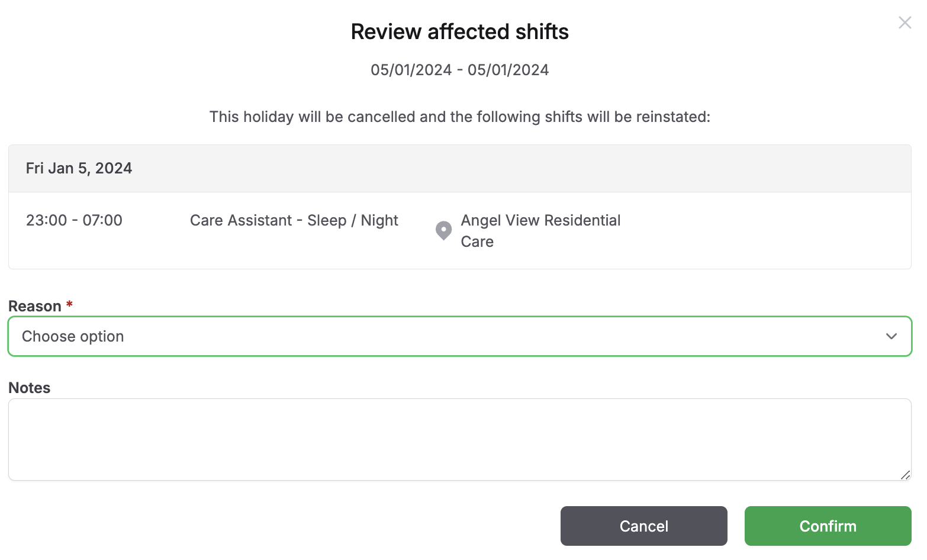The height and width of the screenshot is (560, 927).
Task: Select the Fri Jan 5, 2024 header row
Action: [79, 168]
